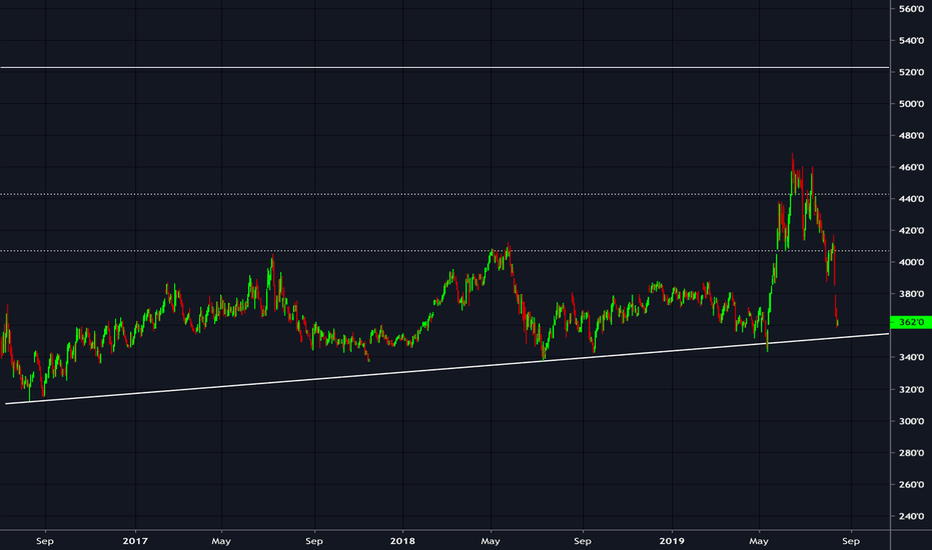This screenshot has width=932, height=550.
Task: Click the May label following 2017
Action: [221, 541]
